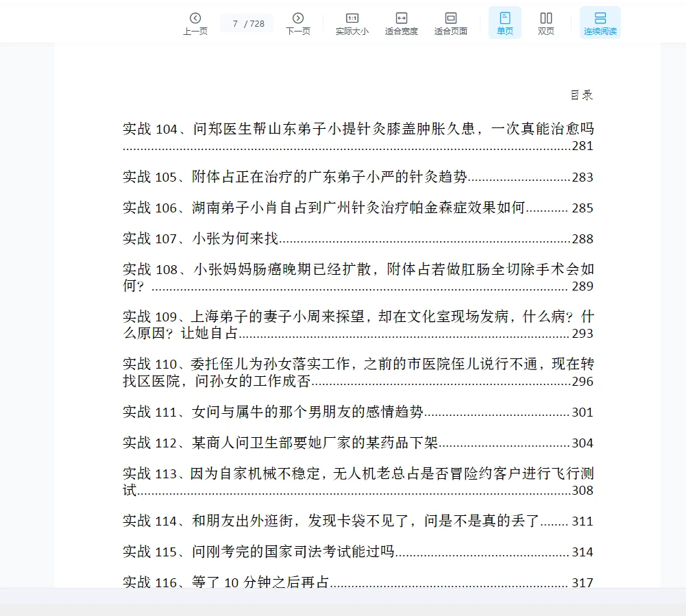Click the page number field showing 7
The height and width of the screenshot is (616, 686).
coord(235,23)
